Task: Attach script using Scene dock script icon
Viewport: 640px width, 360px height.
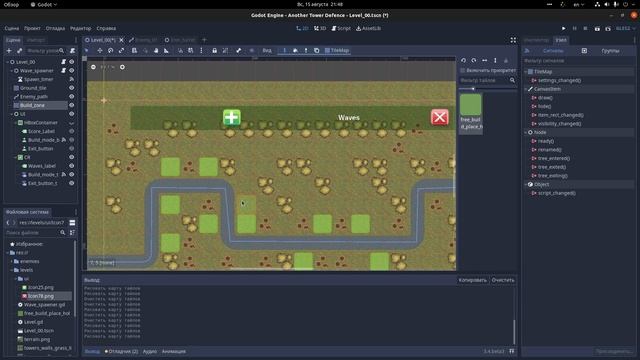Action: coord(72,51)
